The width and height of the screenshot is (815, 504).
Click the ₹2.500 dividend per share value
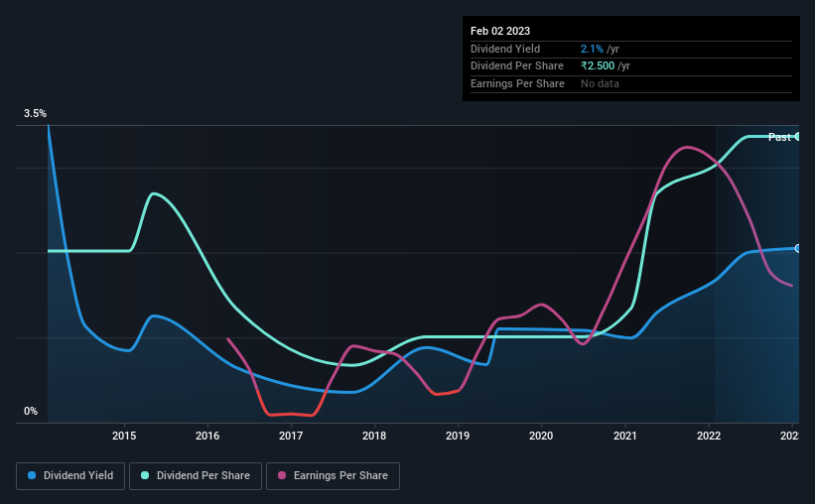click(x=598, y=66)
